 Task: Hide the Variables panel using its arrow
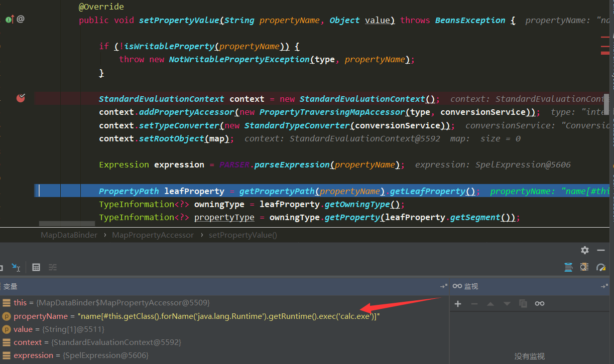pyautogui.click(x=443, y=286)
